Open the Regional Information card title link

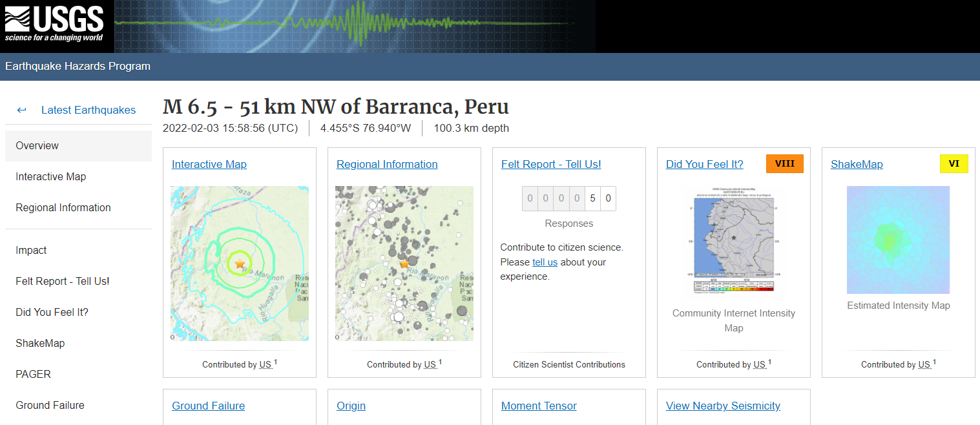click(387, 164)
